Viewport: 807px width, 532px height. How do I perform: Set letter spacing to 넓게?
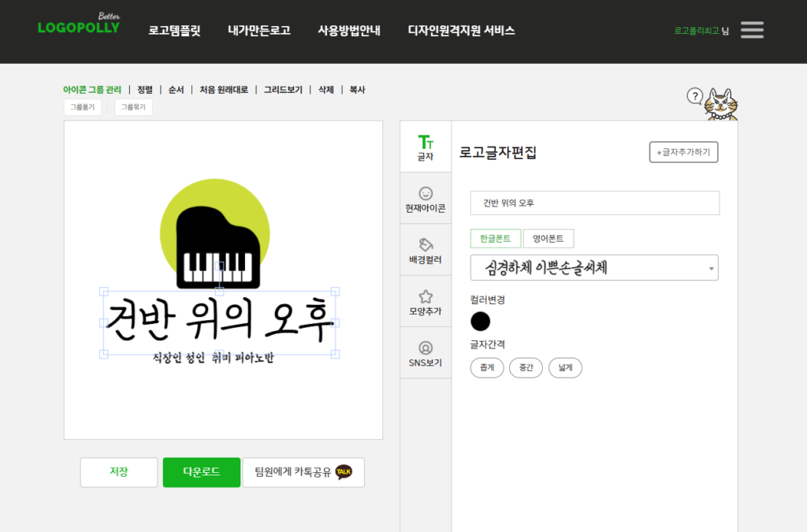pyautogui.click(x=565, y=368)
